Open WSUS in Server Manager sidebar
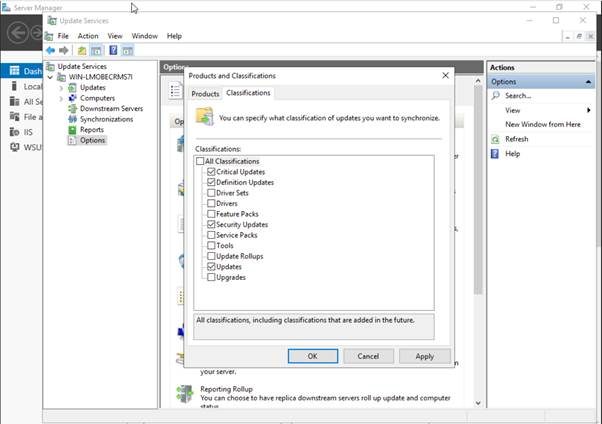Viewport: 602px width, 424px height. (x=25, y=147)
